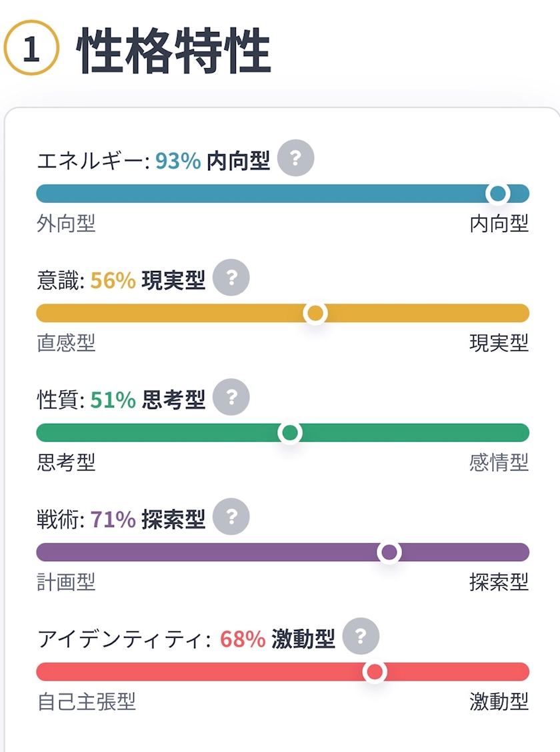Click the blue エネルギー slider handle

[x=498, y=194]
